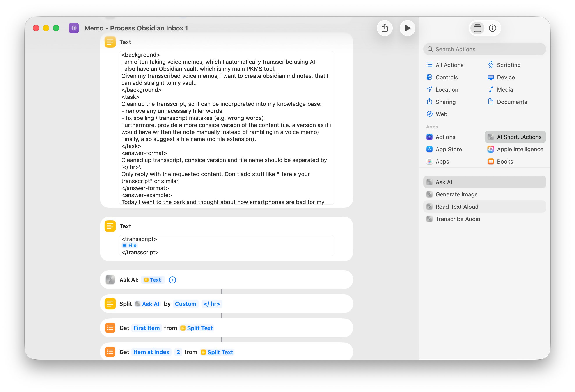Image resolution: width=575 pixels, height=392 pixels.
Task: Edit the index number 2 field
Action: coord(178,352)
